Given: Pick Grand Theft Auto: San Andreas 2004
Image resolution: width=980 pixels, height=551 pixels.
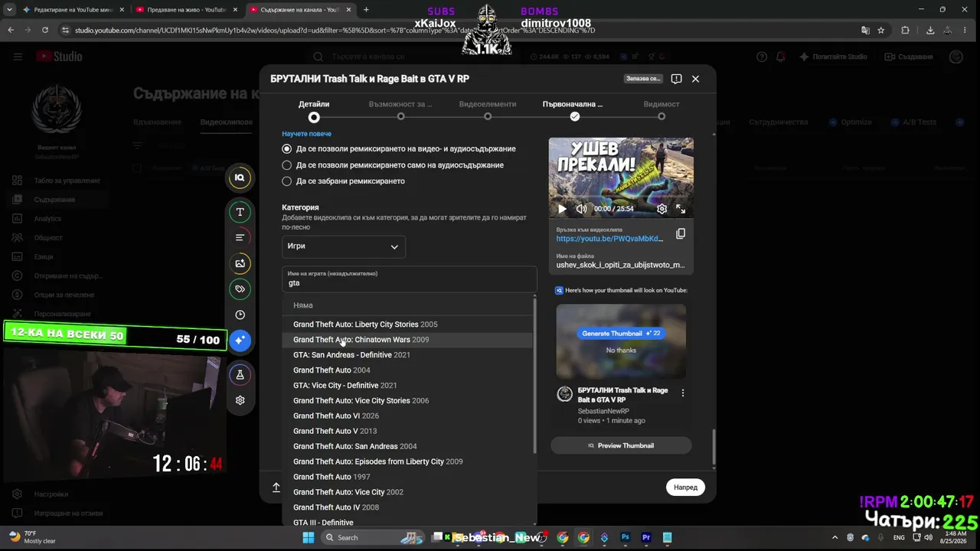Looking at the screenshot, I should (x=407, y=446).
